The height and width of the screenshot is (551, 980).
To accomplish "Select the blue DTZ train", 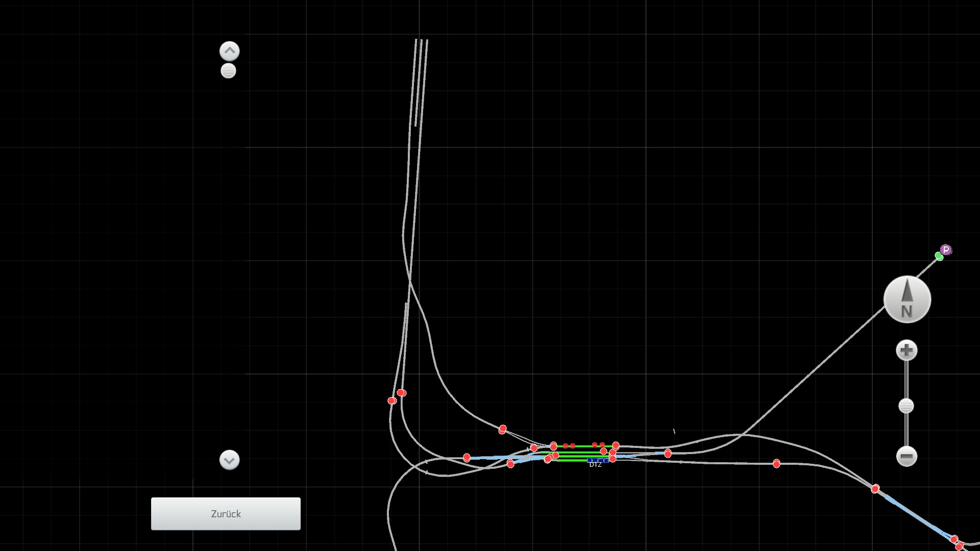I will point(598,460).
